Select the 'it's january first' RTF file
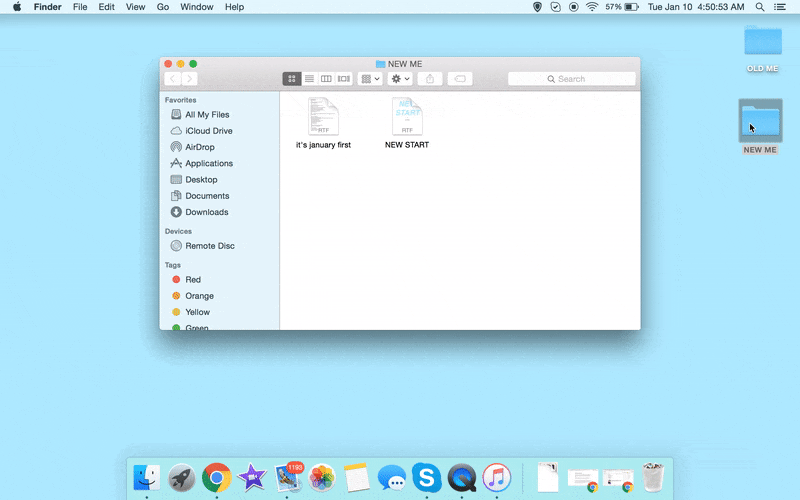The width and height of the screenshot is (800, 500). click(x=323, y=123)
